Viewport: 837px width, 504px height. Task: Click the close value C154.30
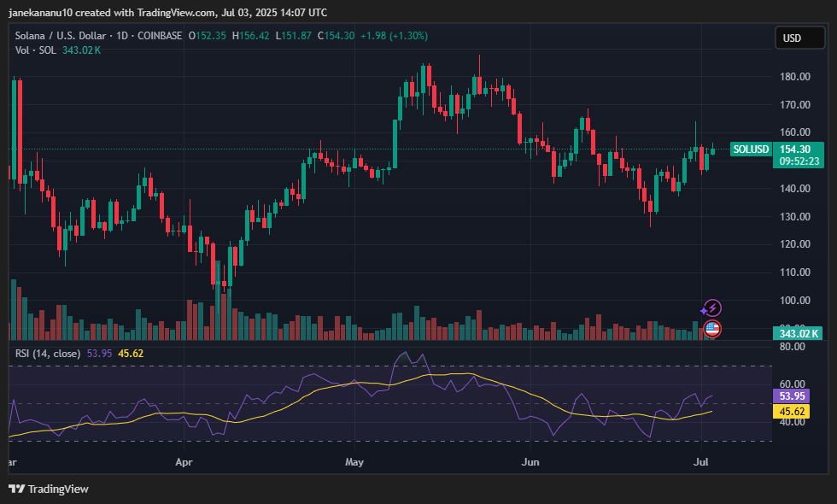coord(336,36)
